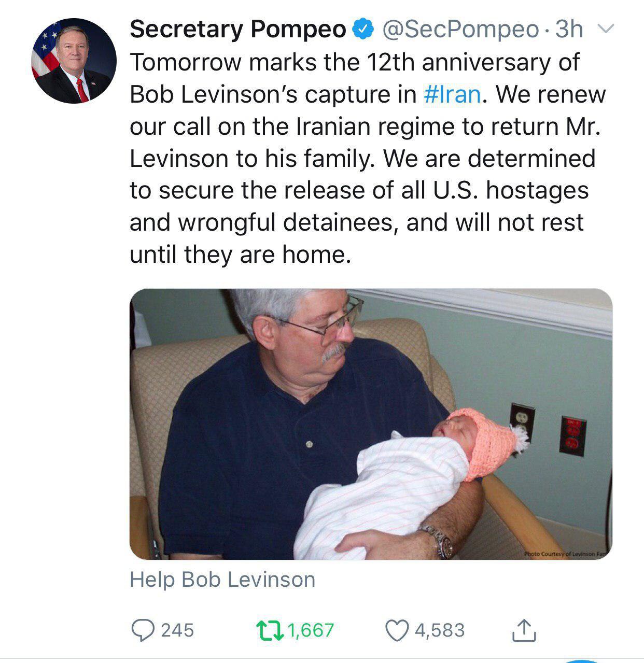Open the share arrow icon
Screen dimensions: 644x663
[x=523, y=630]
